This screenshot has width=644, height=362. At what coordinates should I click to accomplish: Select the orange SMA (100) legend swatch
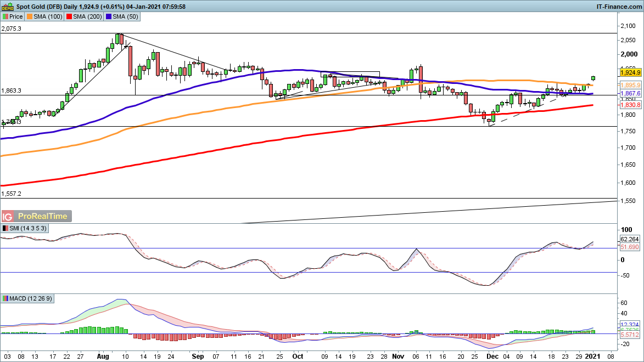30,17
